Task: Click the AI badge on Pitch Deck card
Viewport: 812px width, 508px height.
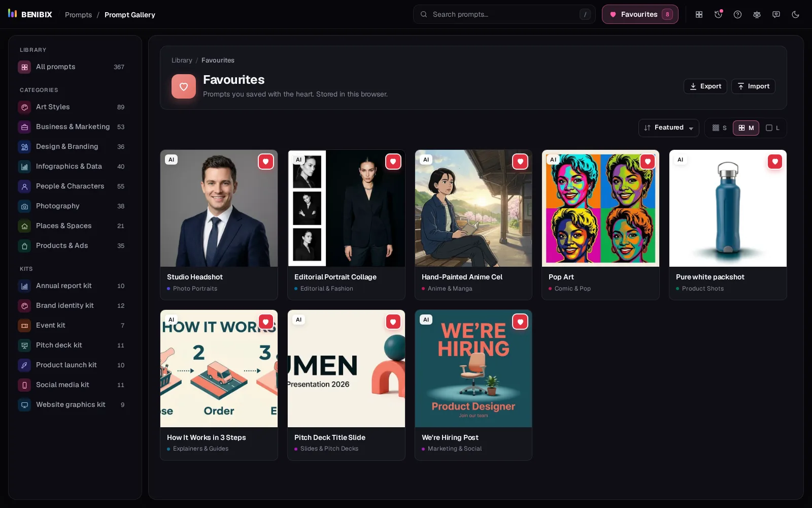Action: (298, 320)
